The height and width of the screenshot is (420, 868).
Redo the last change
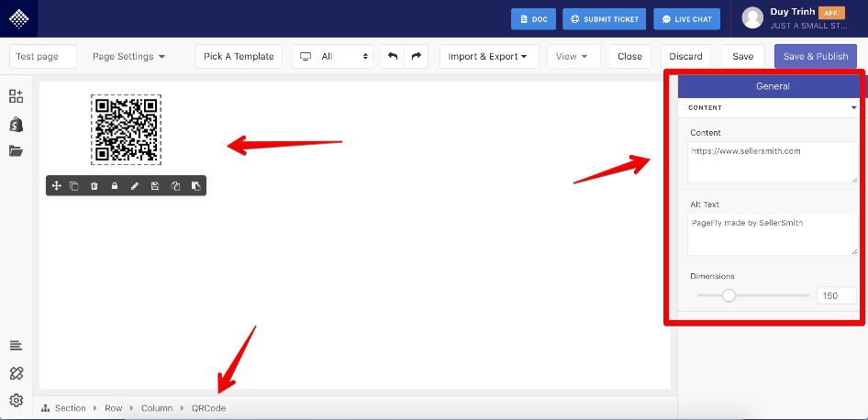tap(417, 57)
